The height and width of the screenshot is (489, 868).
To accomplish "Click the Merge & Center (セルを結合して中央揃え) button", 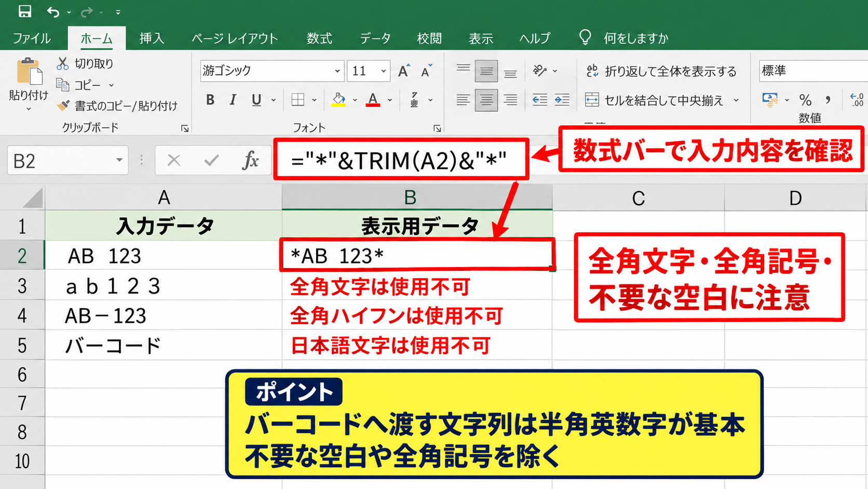I will 654,100.
